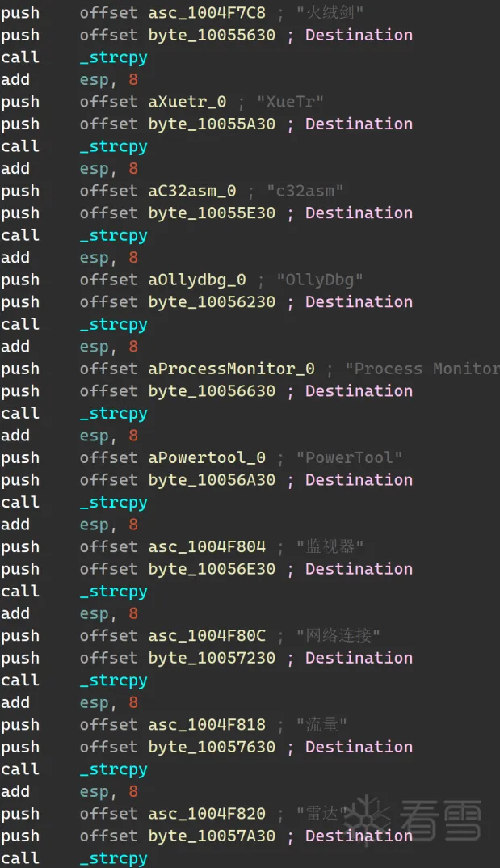This screenshot has height=868, width=500.
Task: Click the byte_10057A30 destination operand
Action: click(212, 836)
